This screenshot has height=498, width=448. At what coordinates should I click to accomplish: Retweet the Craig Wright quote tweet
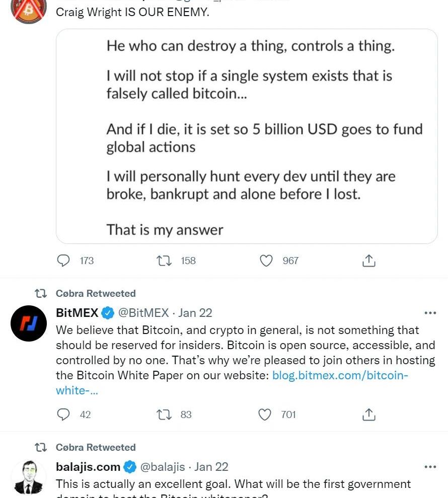(164, 261)
